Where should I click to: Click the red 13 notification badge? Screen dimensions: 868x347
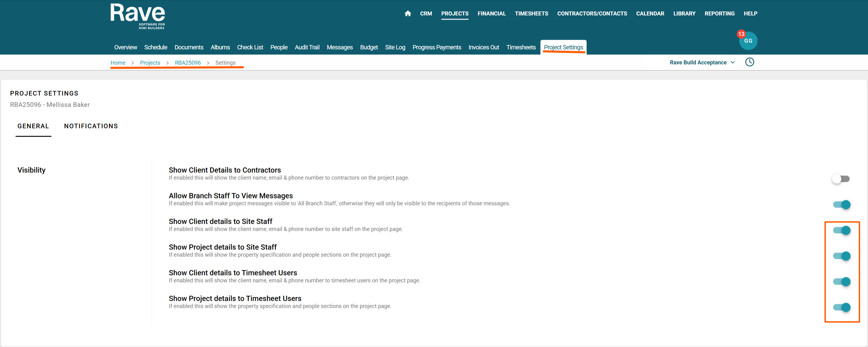click(x=741, y=34)
